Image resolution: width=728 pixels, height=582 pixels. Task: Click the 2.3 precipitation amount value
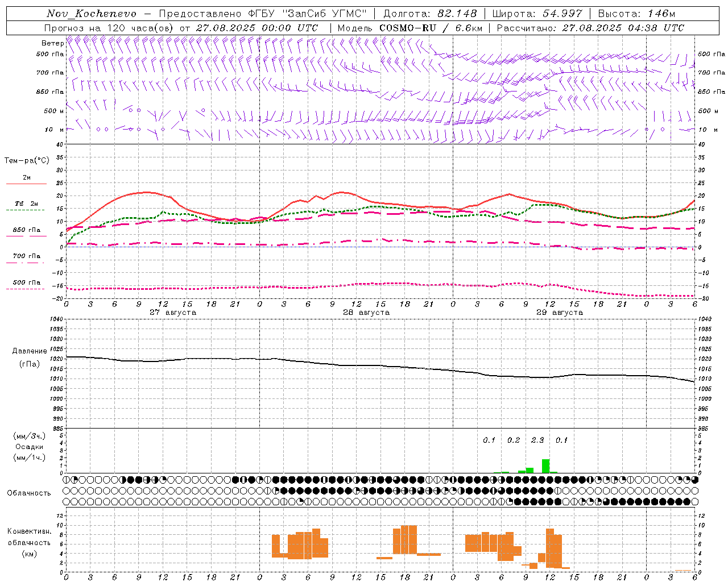click(x=537, y=440)
